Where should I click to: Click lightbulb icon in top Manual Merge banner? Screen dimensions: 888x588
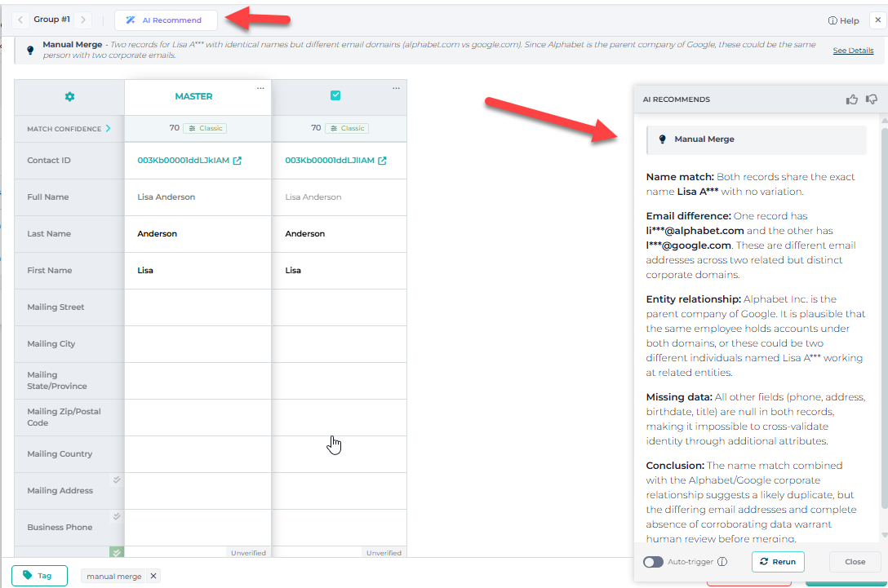[30, 51]
